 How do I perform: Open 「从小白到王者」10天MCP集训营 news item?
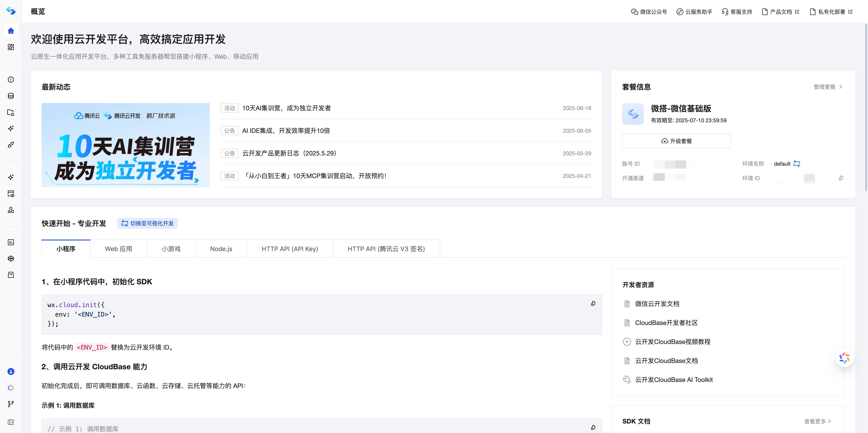point(314,176)
